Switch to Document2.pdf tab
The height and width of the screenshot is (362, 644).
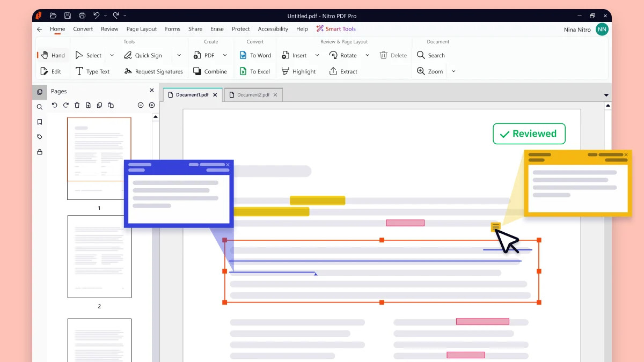click(253, 95)
